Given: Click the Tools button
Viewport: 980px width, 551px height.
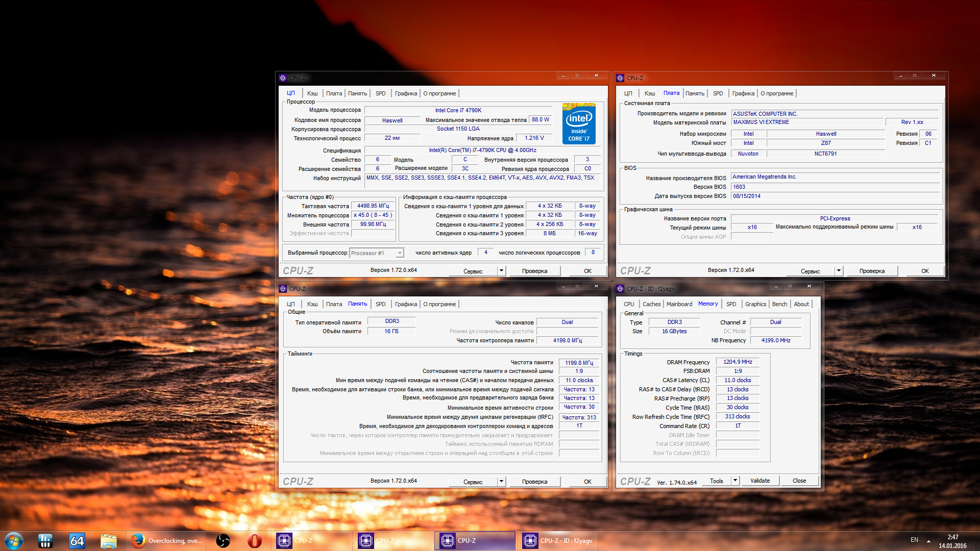Looking at the screenshot, I should pyautogui.click(x=717, y=481).
